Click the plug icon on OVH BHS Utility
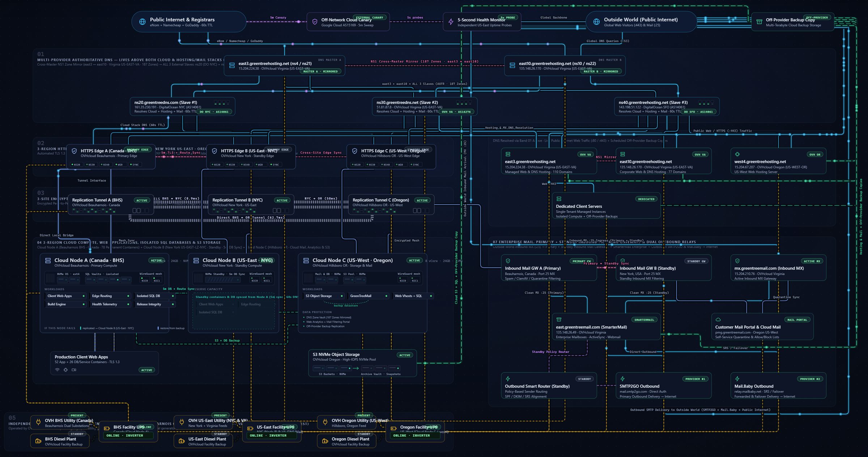868x457 pixels. tap(38, 422)
